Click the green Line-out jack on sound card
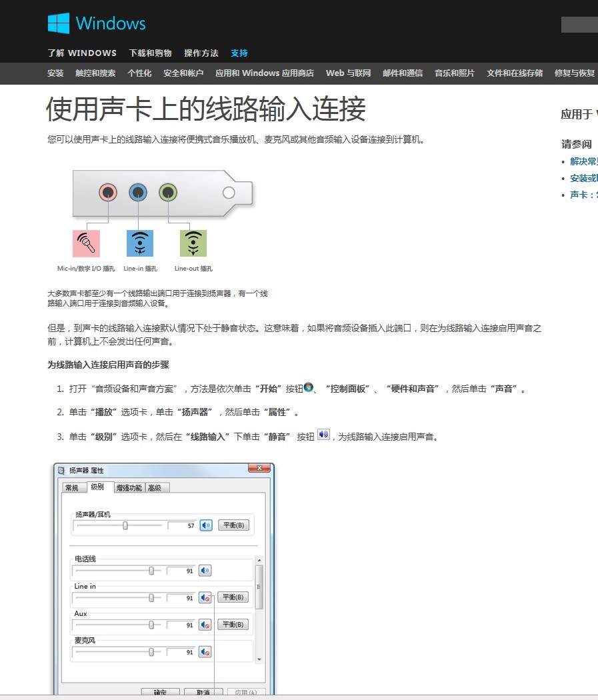This screenshot has width=598, height=700. [168, 193]
